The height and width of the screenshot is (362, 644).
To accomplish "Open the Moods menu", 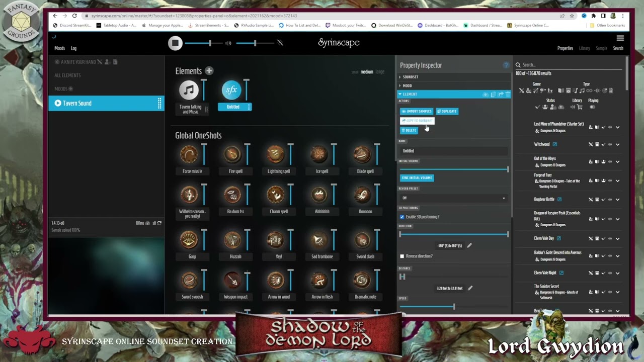I will click(59, 48).
